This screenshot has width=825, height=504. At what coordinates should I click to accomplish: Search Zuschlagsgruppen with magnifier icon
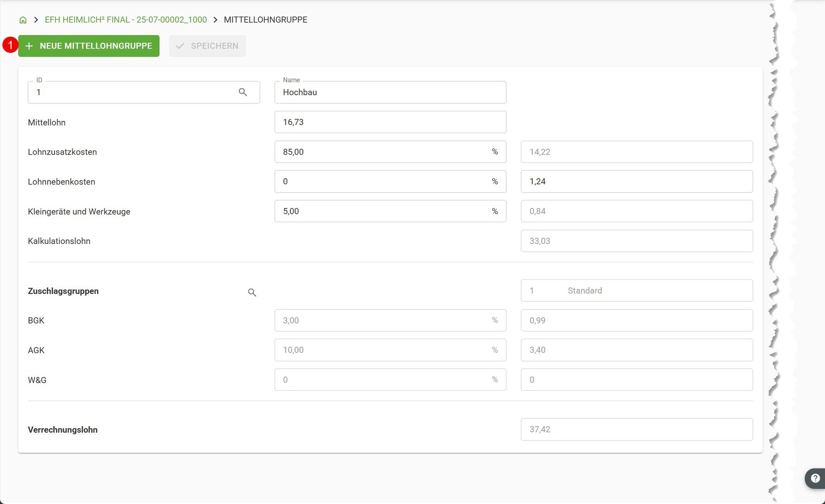[252, 293]
